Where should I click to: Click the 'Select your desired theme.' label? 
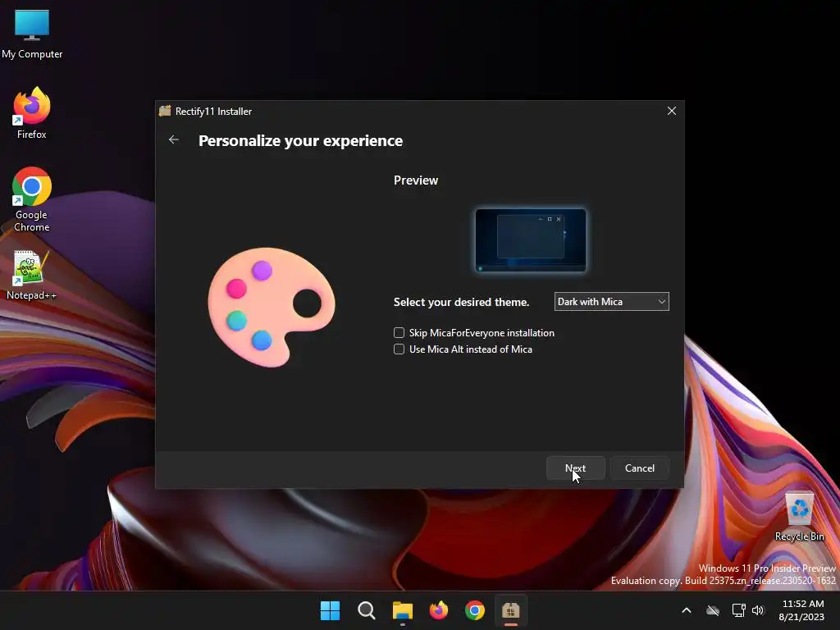point(461,302)
